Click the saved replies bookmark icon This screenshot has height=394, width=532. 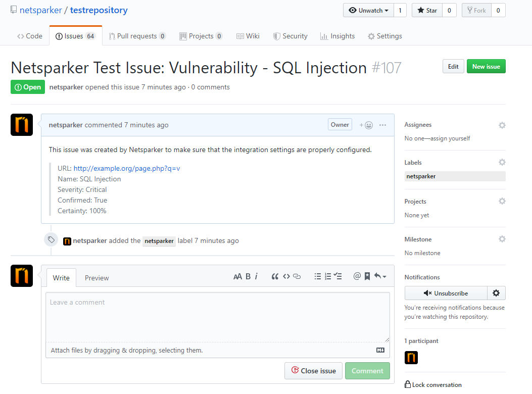coord(367,276)
